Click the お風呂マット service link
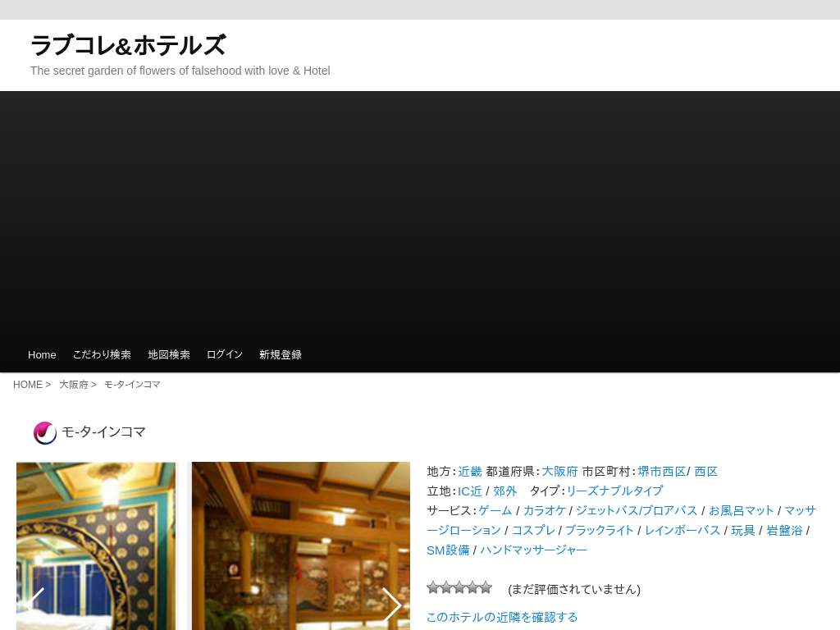840x630 pixels. [x=742, y=511]
